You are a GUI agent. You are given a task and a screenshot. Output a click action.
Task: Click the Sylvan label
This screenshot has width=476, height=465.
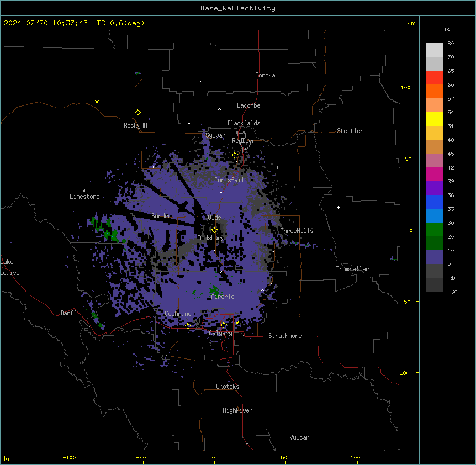[215, 135]
